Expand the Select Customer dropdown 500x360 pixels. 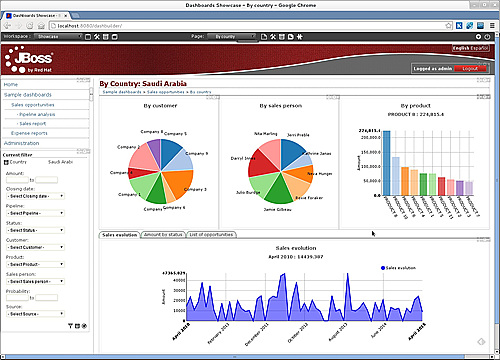point(35,247)
